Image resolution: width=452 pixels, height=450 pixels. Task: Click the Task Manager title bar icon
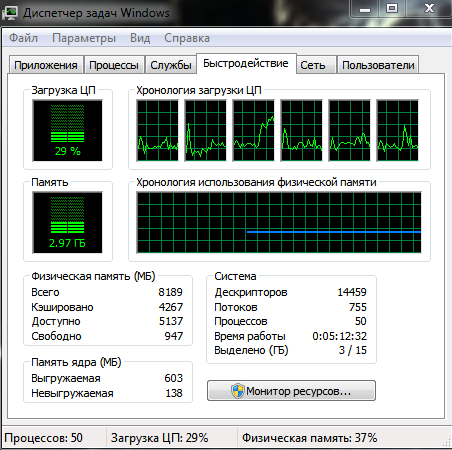pyautogui.click(x=10, y=13)
